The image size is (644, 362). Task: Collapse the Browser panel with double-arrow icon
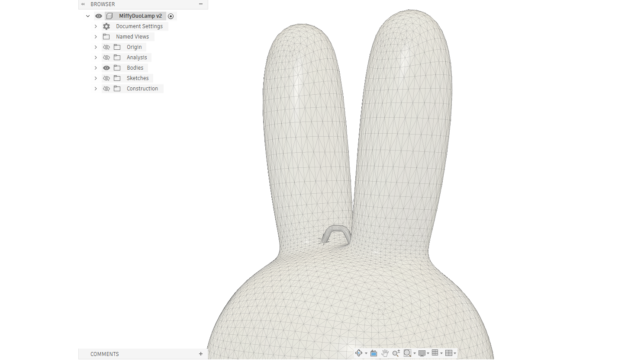coord(83,4)
